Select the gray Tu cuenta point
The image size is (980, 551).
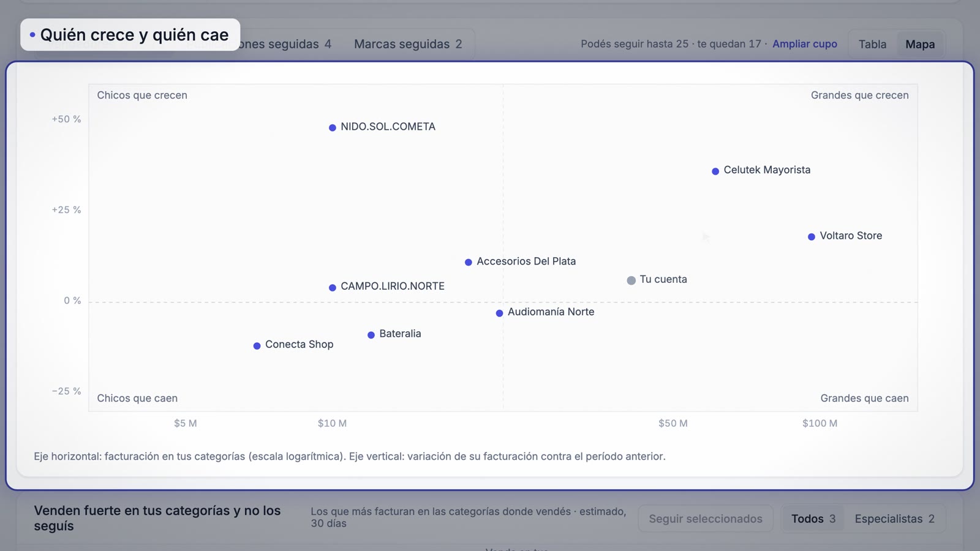(631, 280)
